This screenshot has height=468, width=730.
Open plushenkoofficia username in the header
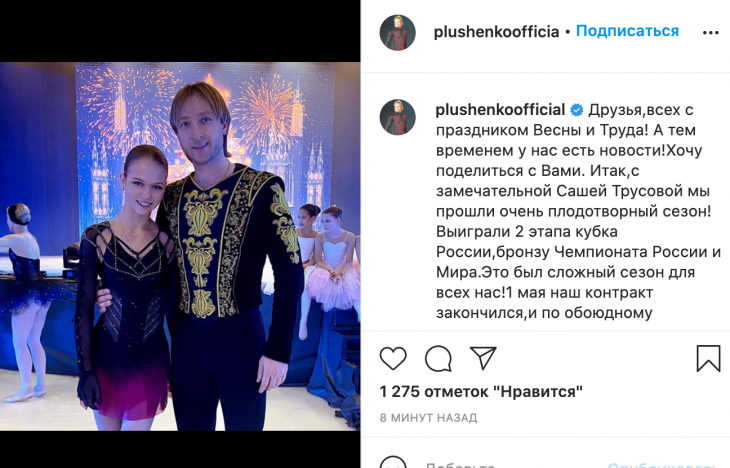point(496,32)
